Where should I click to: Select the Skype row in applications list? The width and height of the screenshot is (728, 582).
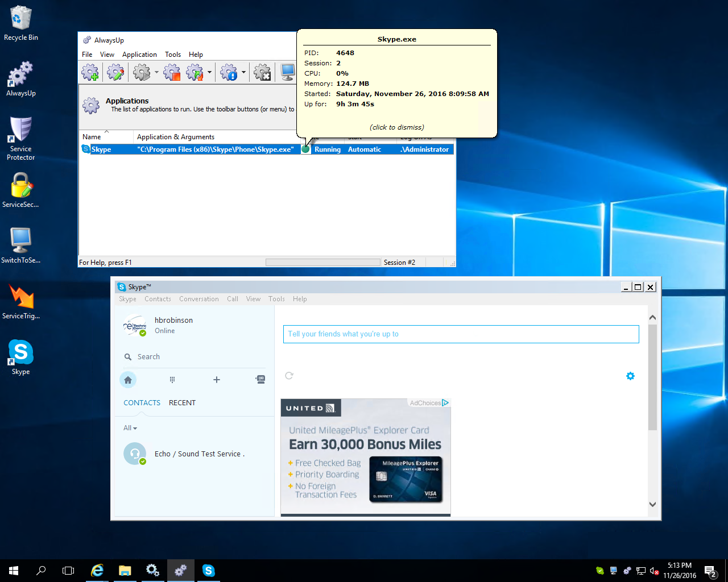267,149
